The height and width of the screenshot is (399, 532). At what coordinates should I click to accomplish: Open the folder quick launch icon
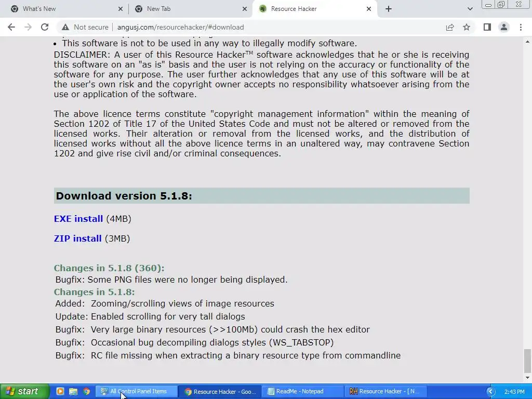pyautogui.click(x=73, y=391)
